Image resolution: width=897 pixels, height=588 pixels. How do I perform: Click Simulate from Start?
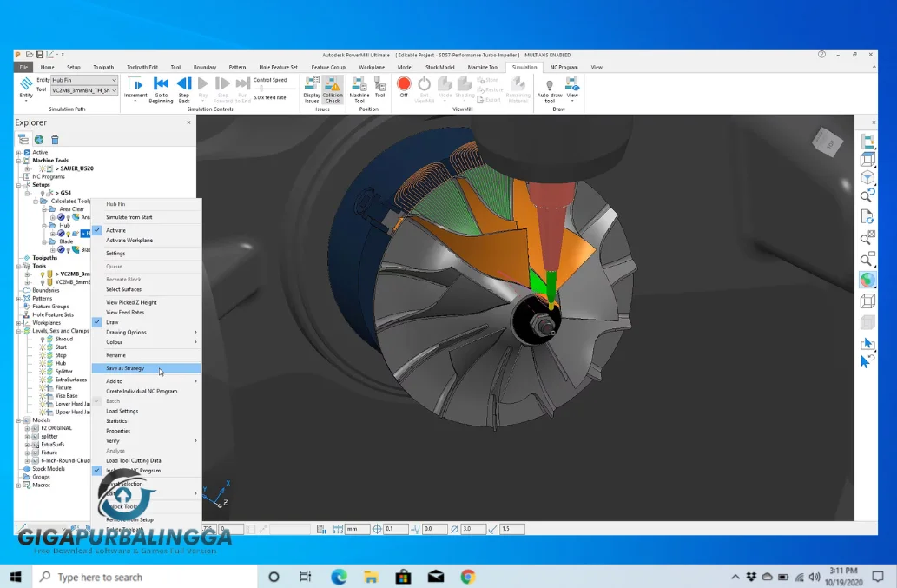(130, 217)
